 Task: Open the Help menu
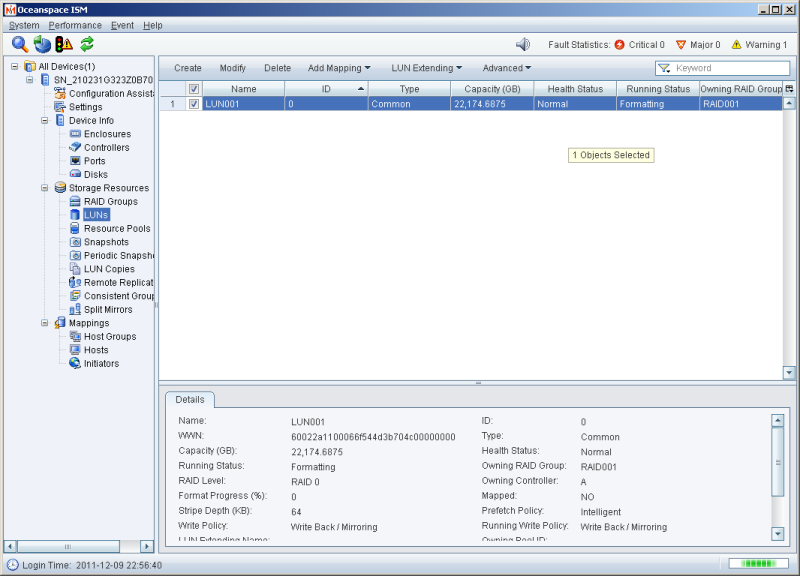[x=153, y=26]
